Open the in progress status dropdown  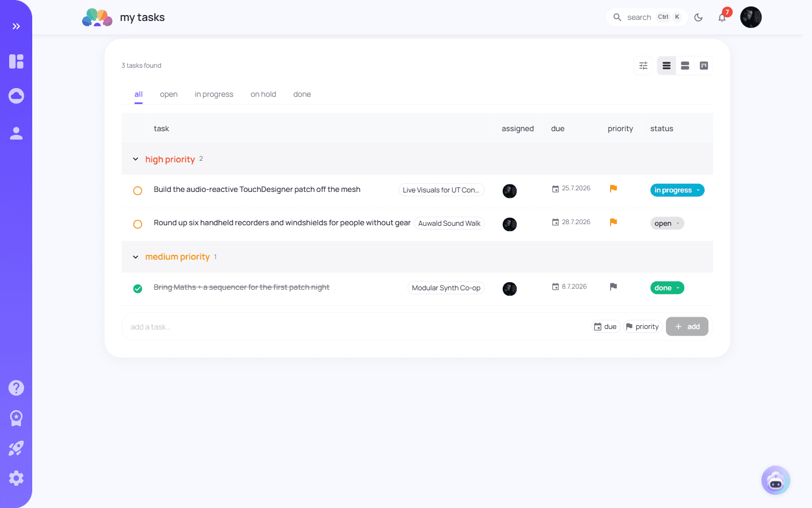[677, 190]
